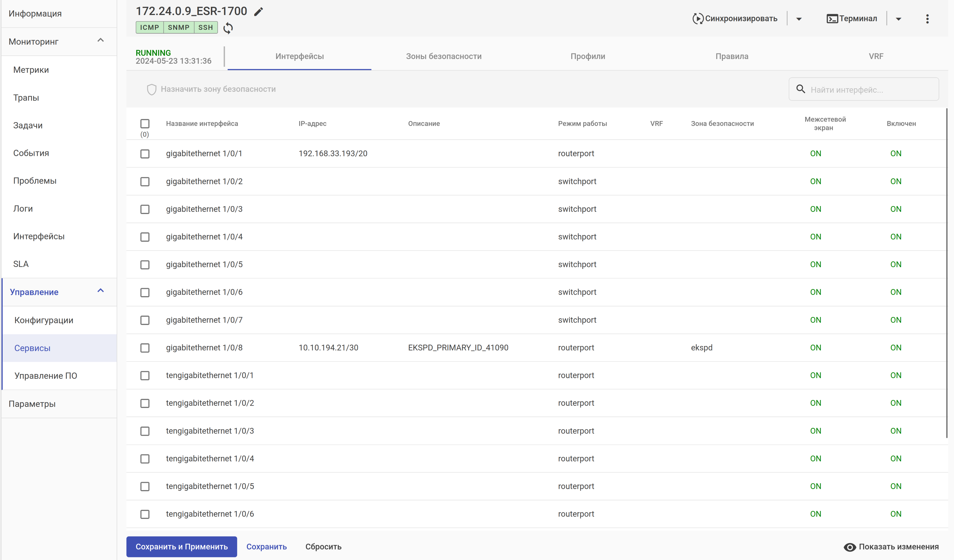
Task: Tick the checkbox for gigabitethernet 1/0/1
Action: coord(145,154)
